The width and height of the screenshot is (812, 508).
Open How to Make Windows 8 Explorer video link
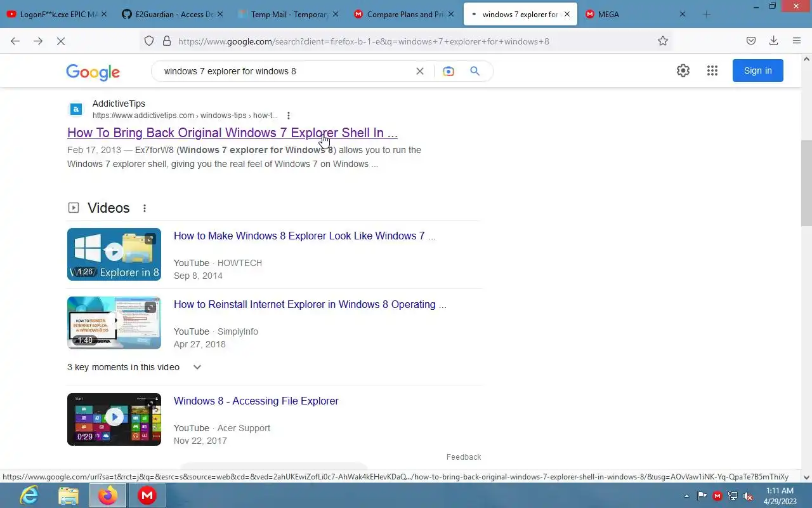[304, 236]
